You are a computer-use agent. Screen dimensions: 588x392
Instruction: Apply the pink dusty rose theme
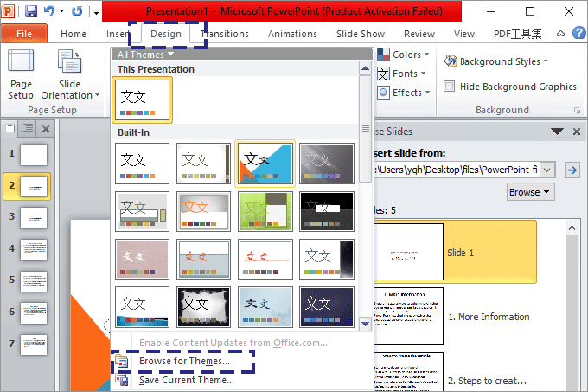point(142,260)
